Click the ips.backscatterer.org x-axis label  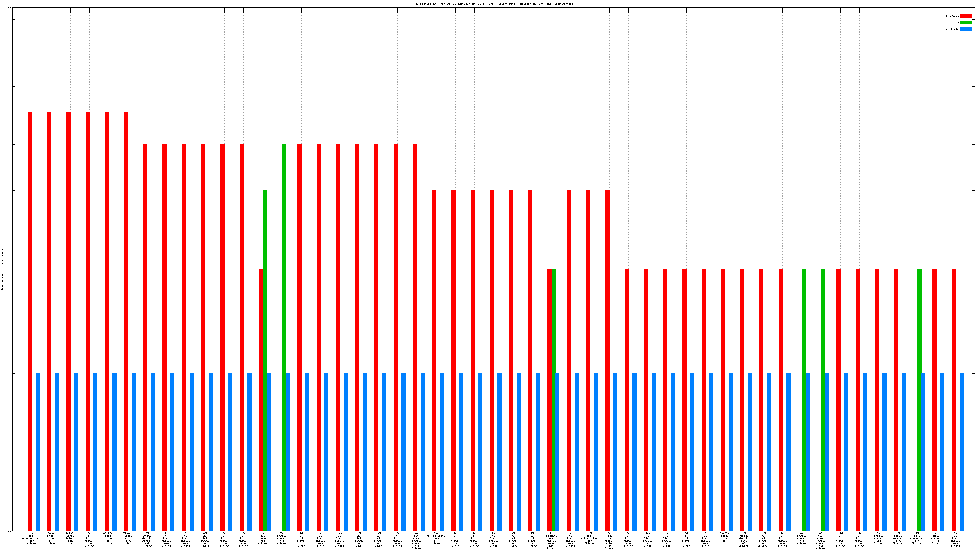point(32,538)
